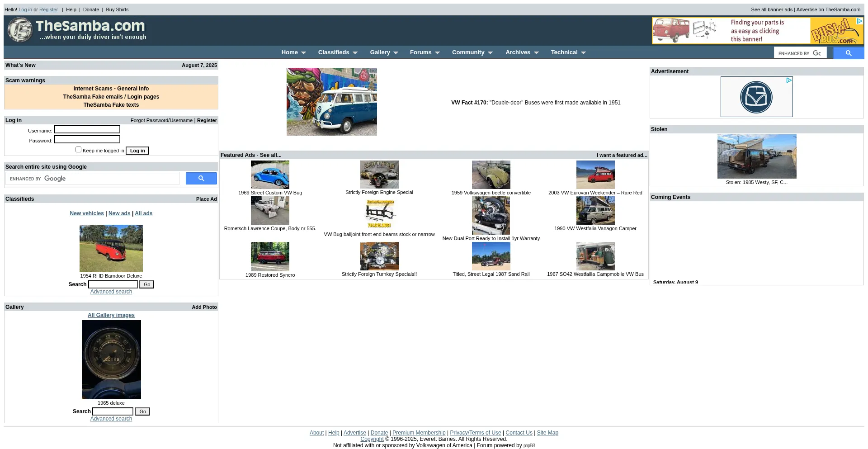This screenshot has width=868, height=449.
Task: Open the Technical menu item
Action: point(564,52)
